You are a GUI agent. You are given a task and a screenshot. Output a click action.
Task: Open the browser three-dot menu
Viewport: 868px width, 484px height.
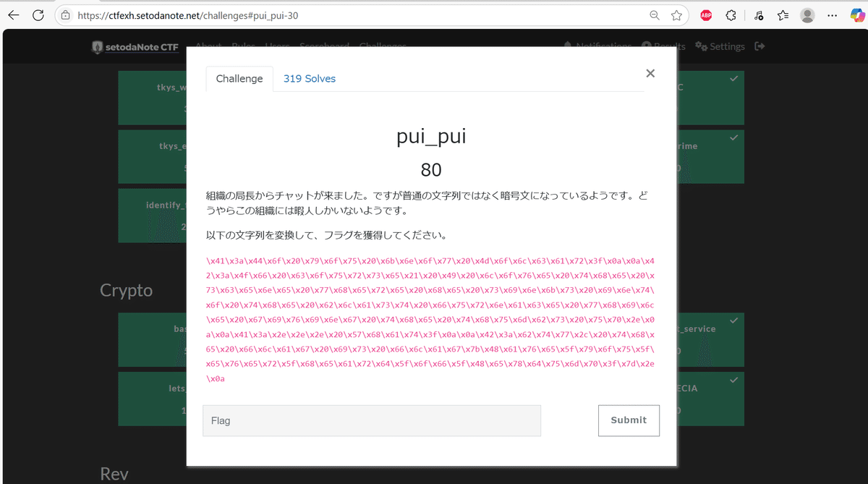[x=833, y=15]
